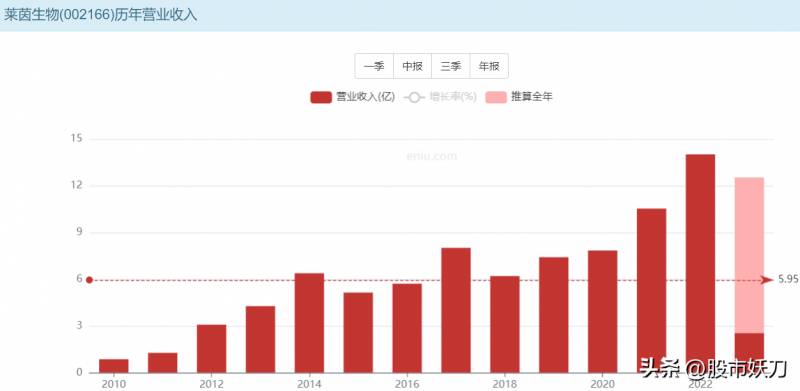The image size is (800, 391).
Task: Click the 莱茵生物(002166)历年营业收入 title
Action: 101,14
